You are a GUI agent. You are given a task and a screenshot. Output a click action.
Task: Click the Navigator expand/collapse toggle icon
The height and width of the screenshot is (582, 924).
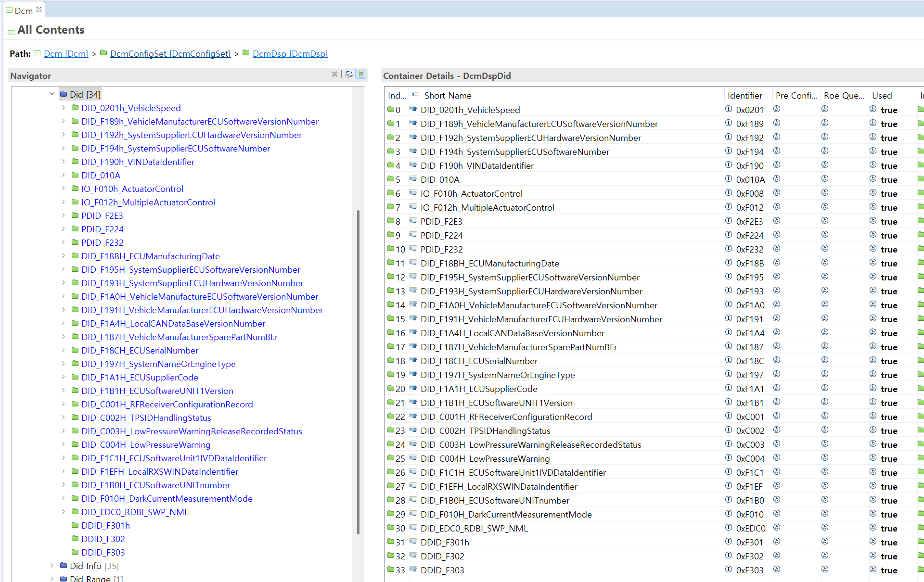pos(349,74)
